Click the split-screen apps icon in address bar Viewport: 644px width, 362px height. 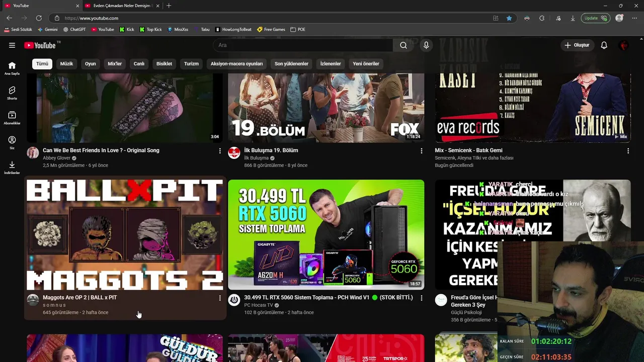click(496, 18)
